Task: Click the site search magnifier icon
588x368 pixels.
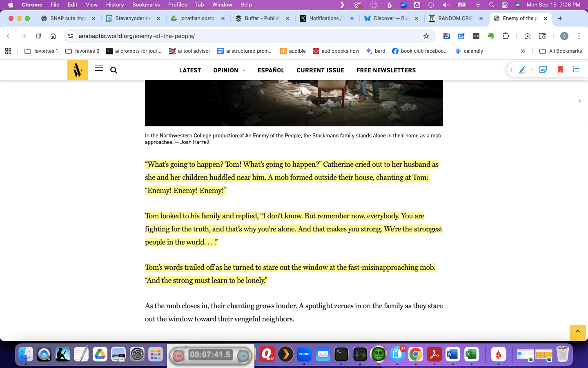Action: click(x=114, y=70)
